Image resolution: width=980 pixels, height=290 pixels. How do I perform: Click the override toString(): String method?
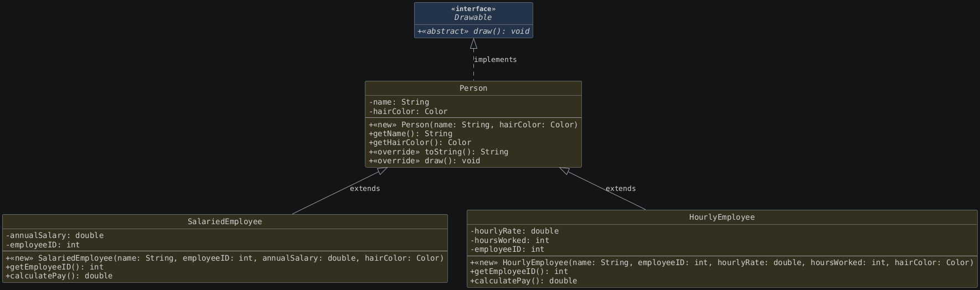click(439, 152)
